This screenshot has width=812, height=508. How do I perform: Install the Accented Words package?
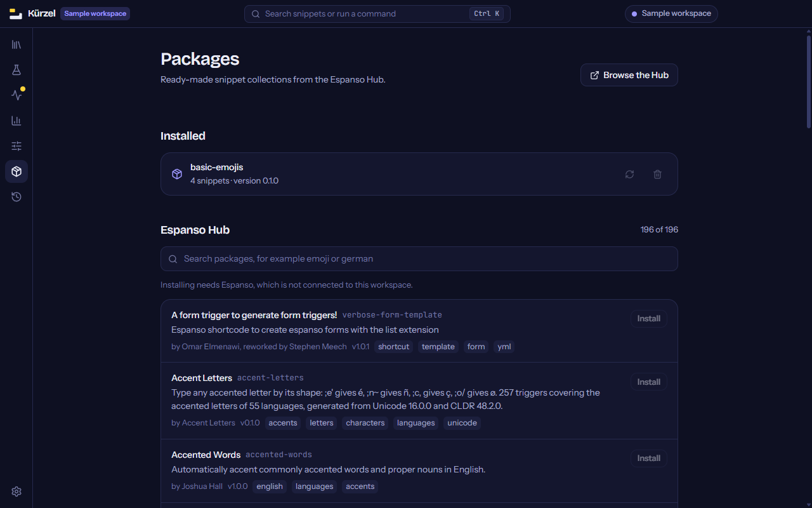(649, 458)
